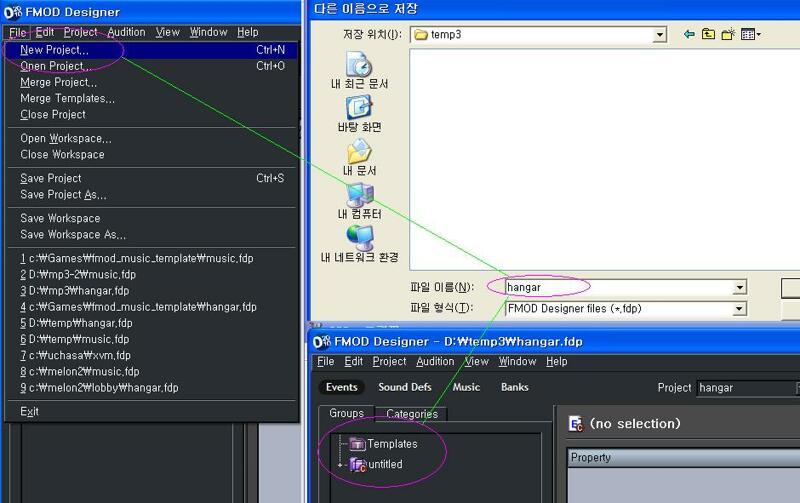This screenshot has height=503, width=800.
Task: Open Help menu in hangar.fdp window
Action: 557,362
